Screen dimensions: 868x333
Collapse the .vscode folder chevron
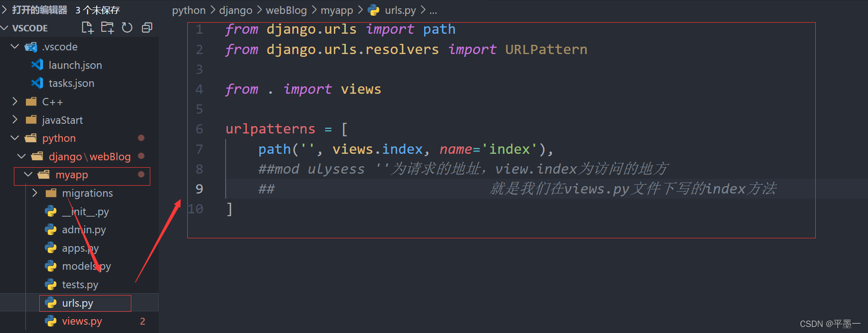(15, 47)
